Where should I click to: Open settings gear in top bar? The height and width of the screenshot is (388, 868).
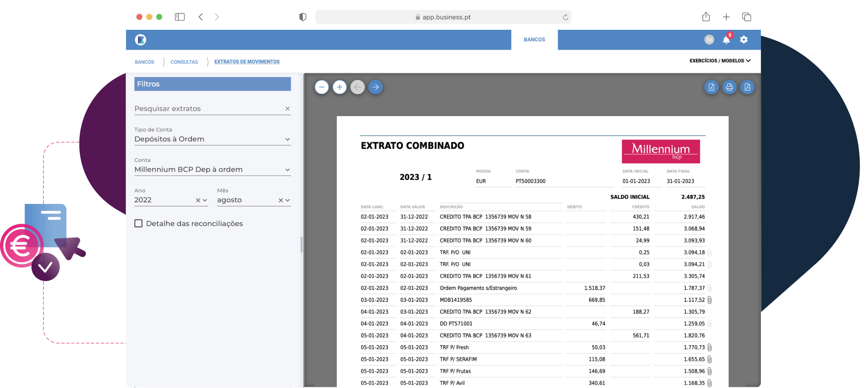(x=744, y=40)
